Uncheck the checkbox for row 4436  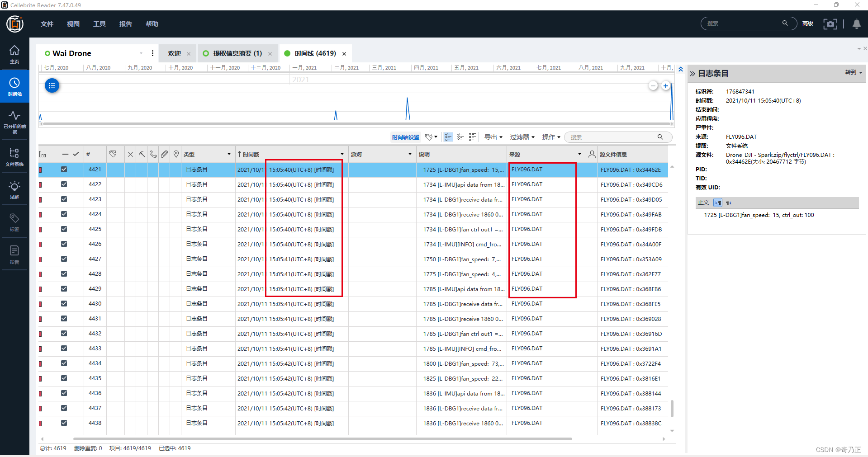64,393
